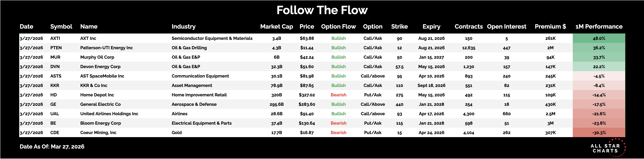Select the Coeur Mining, Inc name cell
The image size is (644, 159).
(98, 133)
